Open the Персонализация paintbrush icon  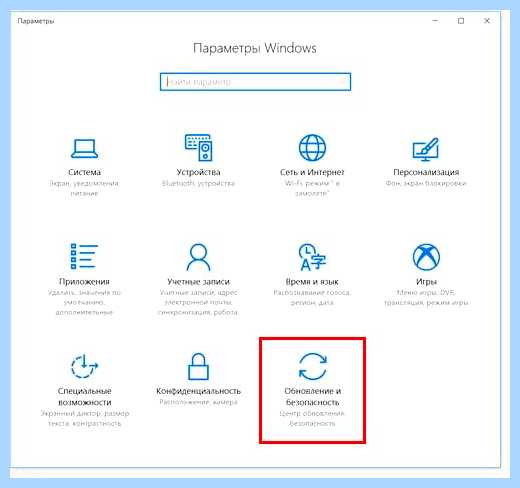click(x=426, y=149)
